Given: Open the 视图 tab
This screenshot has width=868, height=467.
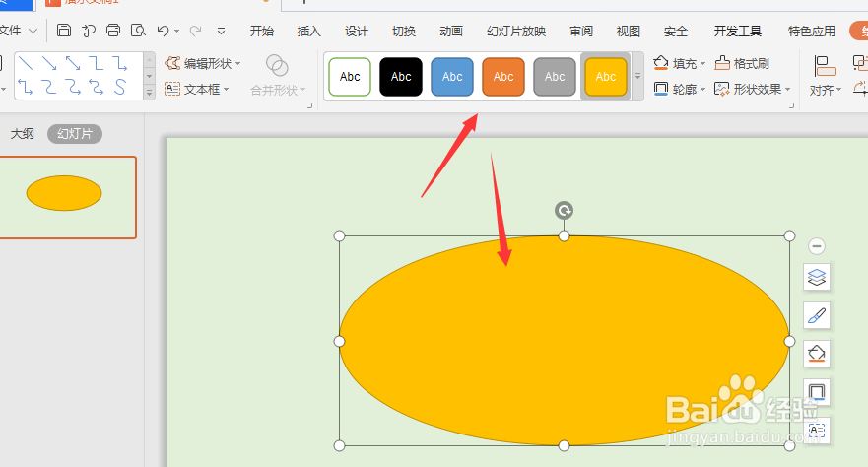Looking at the screenshot, I should tap(629, 31).
